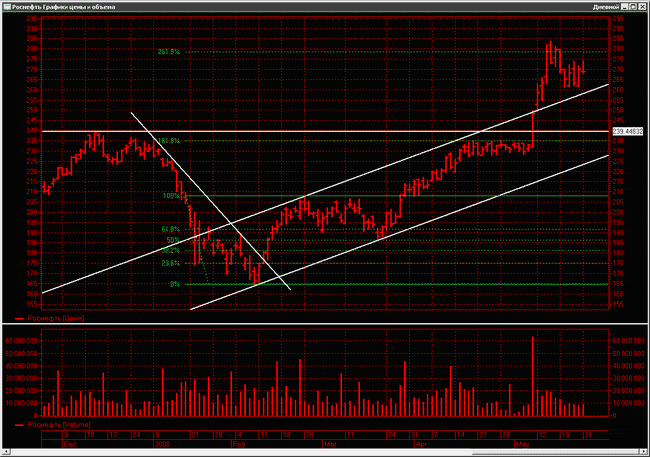Click the tallest volume bar in May
The height and width of the screenshot is (457, 650).
[533, 376]
